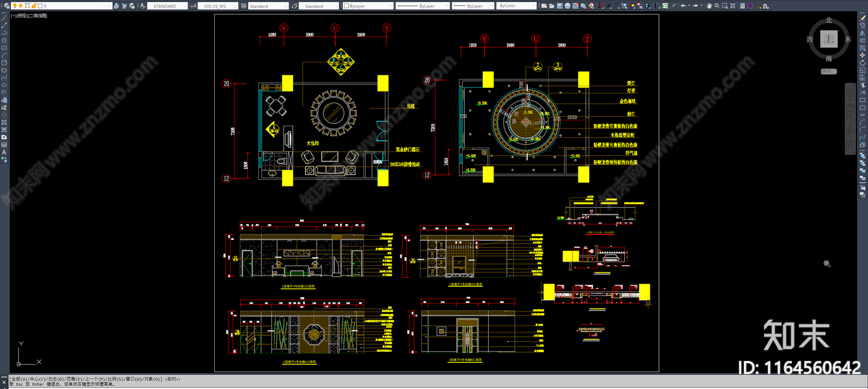Activate the Pan hand tool
Screen dimensions: 868x389
(x=709, y=6)
